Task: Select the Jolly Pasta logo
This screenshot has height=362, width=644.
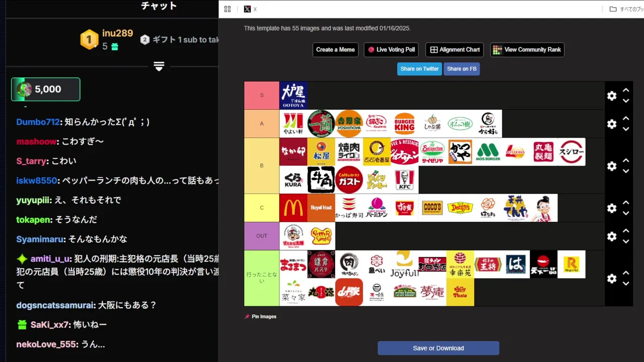Action: [x=460, y=292]
